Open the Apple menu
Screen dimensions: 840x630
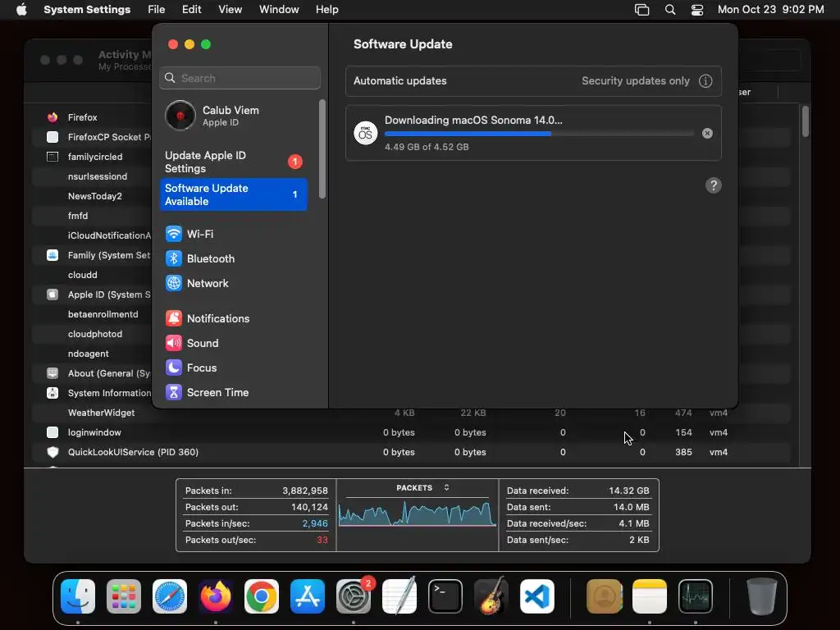[21, 10]
